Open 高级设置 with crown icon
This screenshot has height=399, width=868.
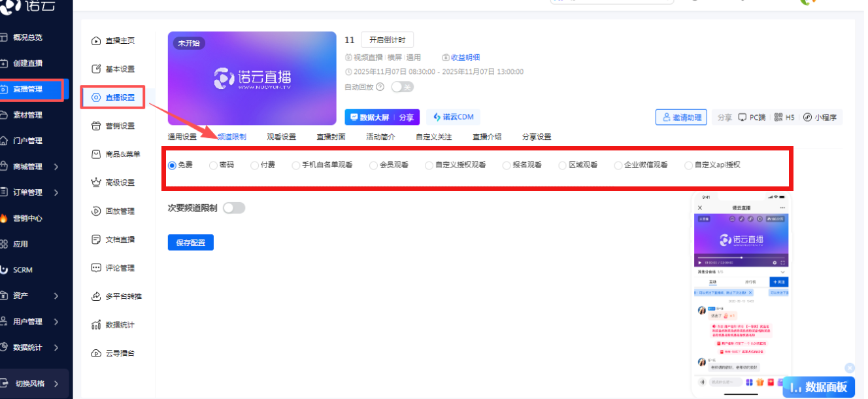(113, 182)
